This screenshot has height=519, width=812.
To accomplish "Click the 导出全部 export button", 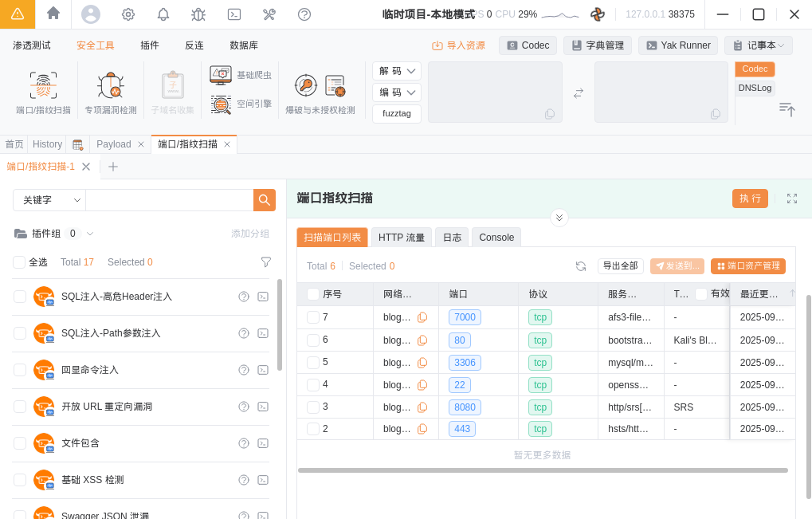I will 621,266.
